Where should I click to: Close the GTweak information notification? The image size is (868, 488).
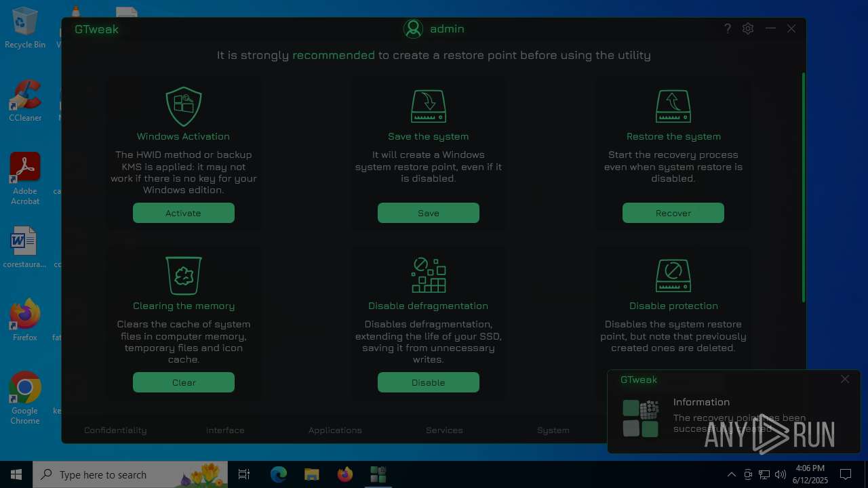pos(845,380)
